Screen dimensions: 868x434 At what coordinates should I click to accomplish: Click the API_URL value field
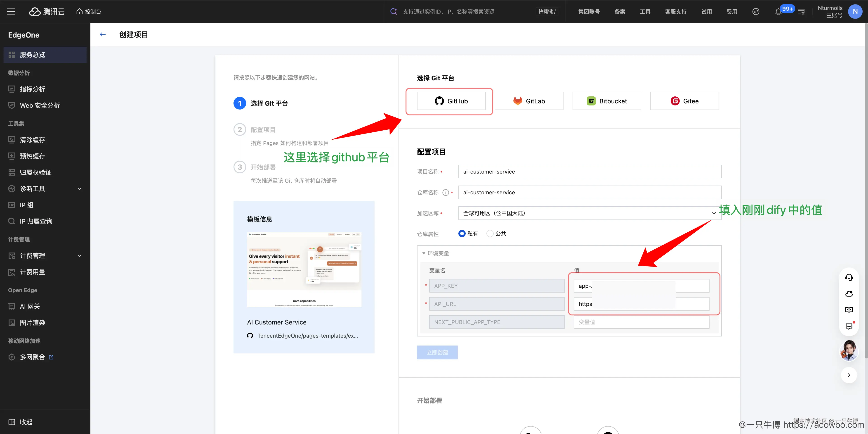coord(642,304)
